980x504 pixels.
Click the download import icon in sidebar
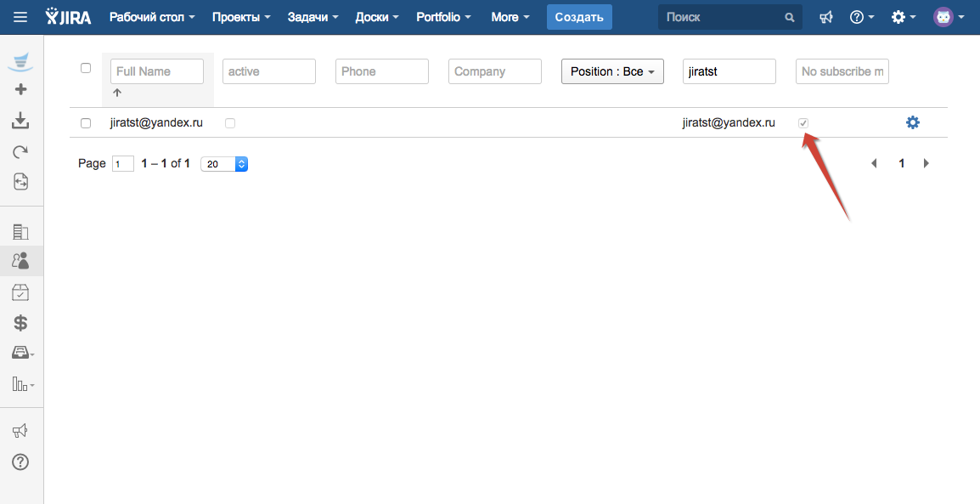click(21, 122)
